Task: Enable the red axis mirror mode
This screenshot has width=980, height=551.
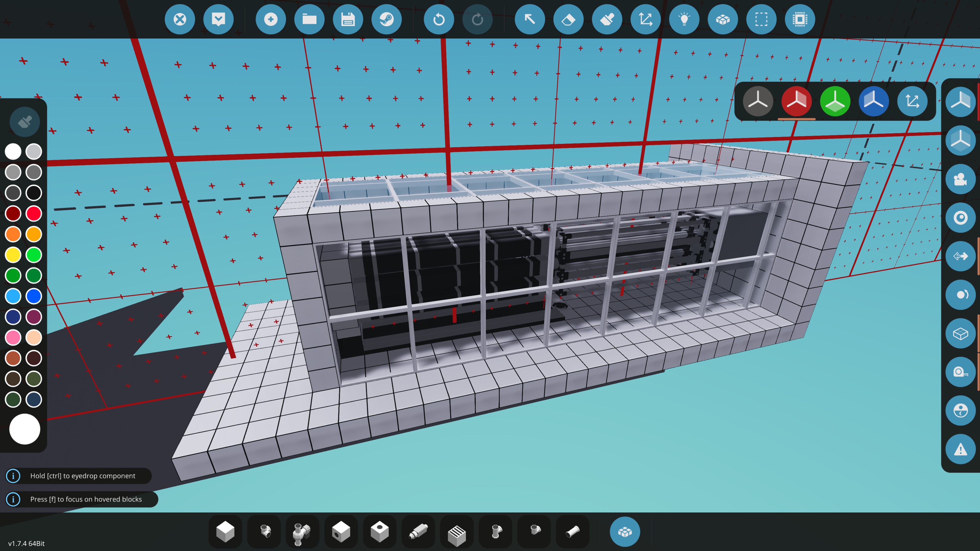Action: (x=796, y=101)
